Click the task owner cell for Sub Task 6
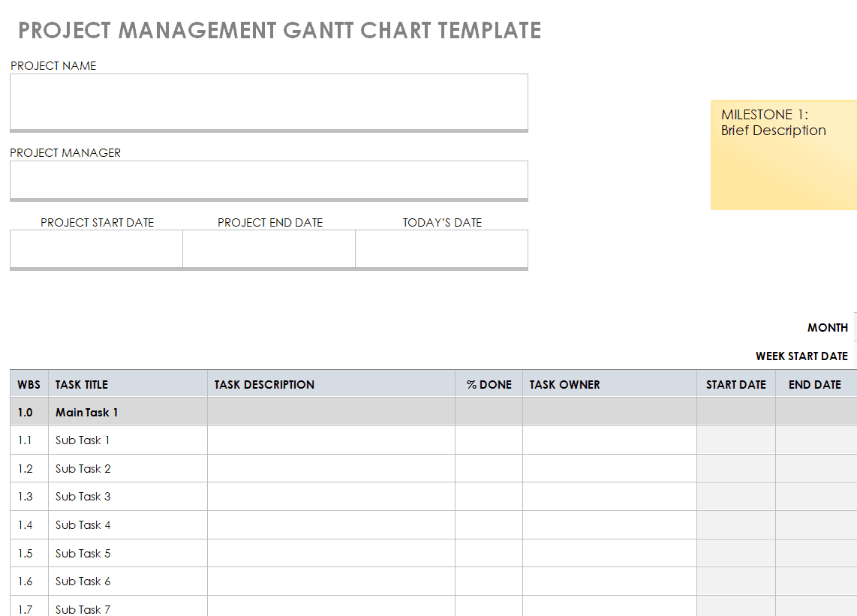The height and width of the screenshot is (616, 857). click(x=609, y=581)
